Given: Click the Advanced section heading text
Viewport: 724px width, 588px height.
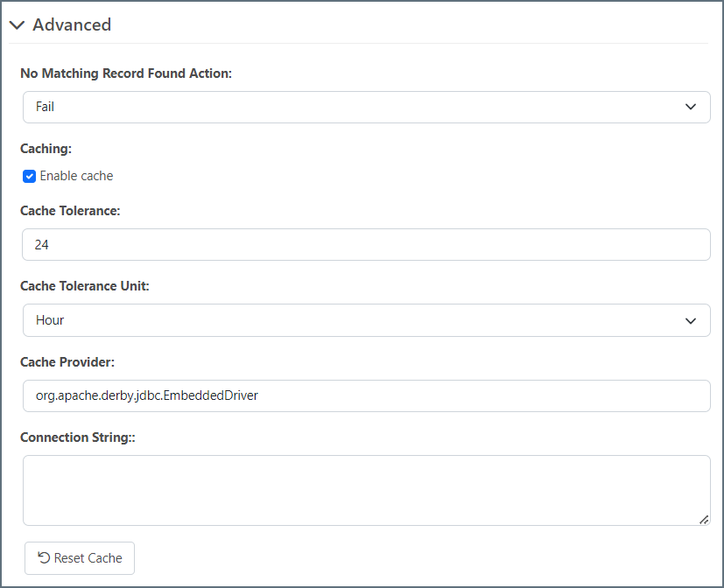Looking at the screenshot, I should [72, 25].
